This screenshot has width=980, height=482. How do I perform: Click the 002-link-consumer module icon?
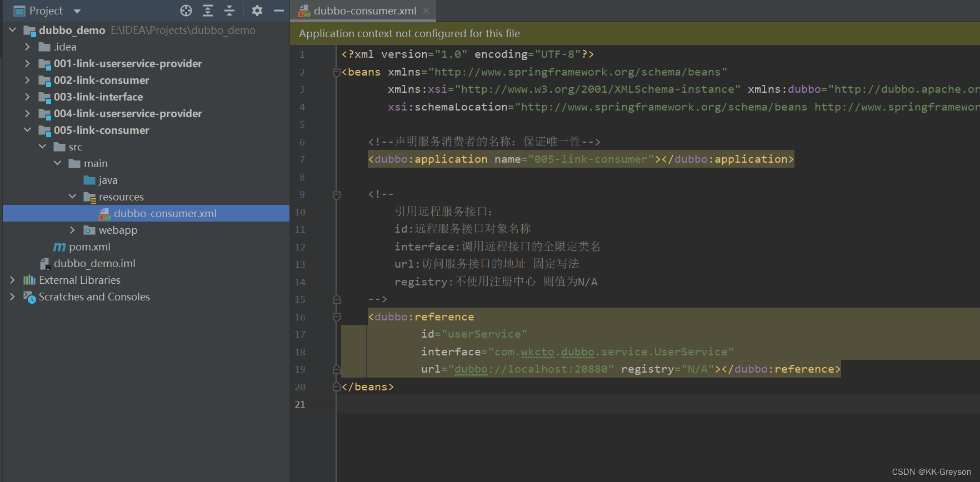(x=44, y=81)
